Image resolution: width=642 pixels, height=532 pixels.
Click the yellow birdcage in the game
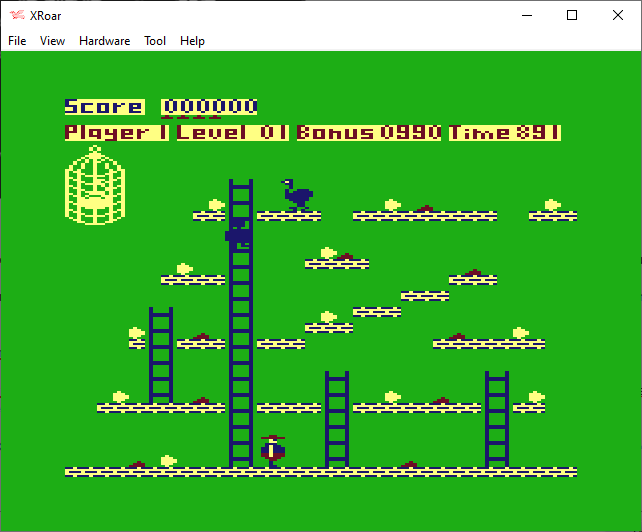(95, 185)
